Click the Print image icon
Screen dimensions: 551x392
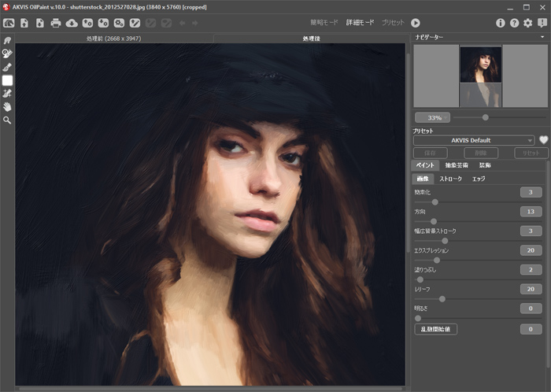56,24
